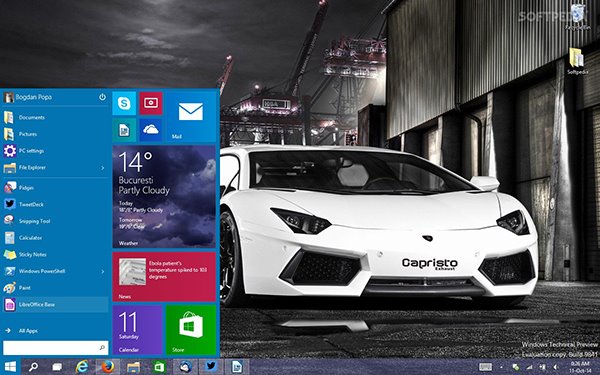The image size is (600, 375).
Task: Click the Firefox icon in the taskbar
Action: click(x=108, y=367)
